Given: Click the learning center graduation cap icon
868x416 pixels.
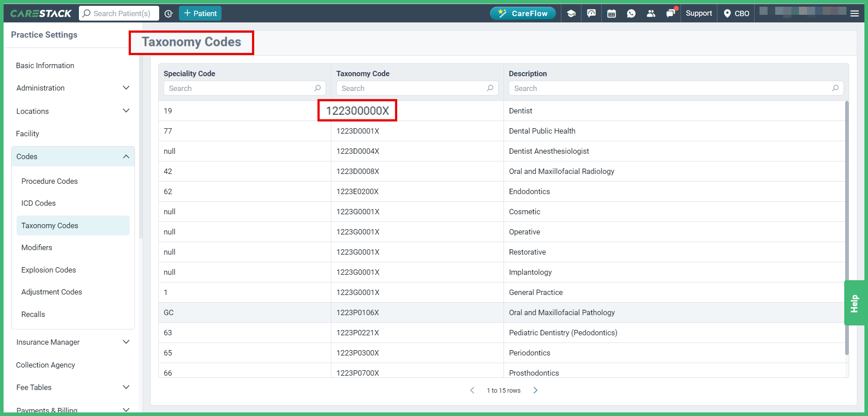Looking at the screenshot, I should [x=571, y=13].
